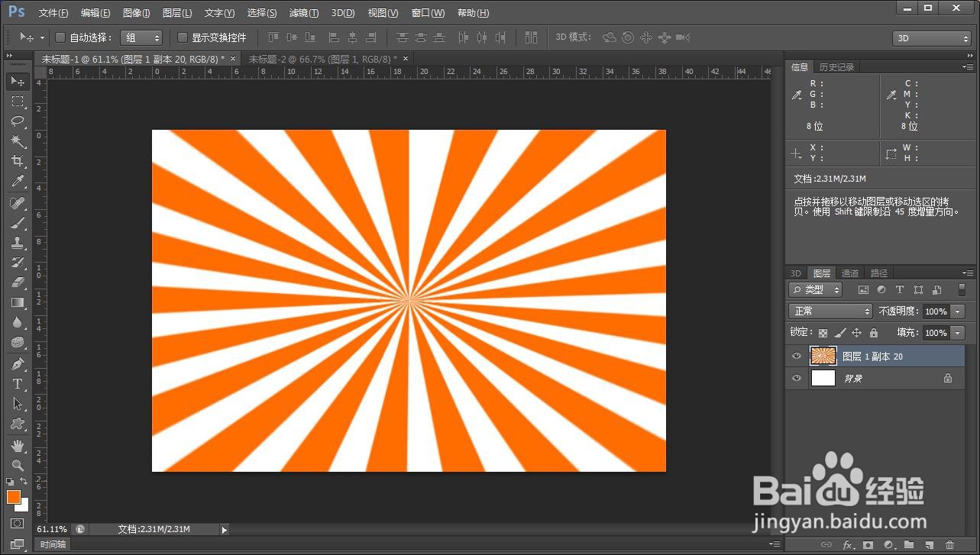Select the Spot Healing Brush tool
The height and width of the screenshot is (555, 980).
coord(18,203)
